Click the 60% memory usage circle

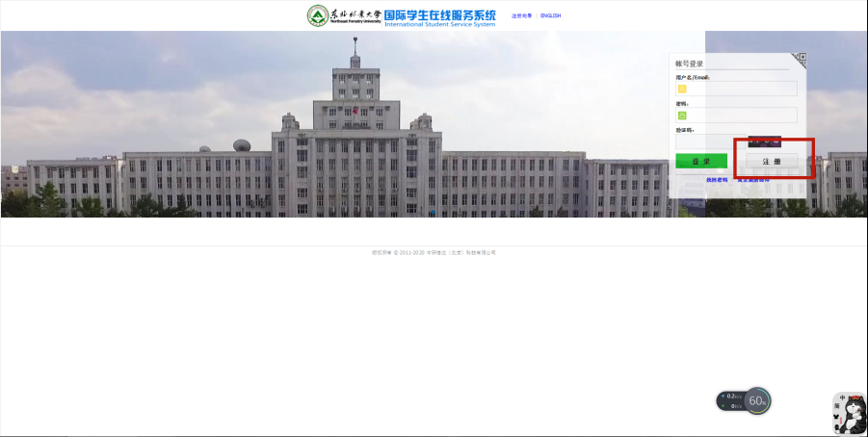(758, 400)
